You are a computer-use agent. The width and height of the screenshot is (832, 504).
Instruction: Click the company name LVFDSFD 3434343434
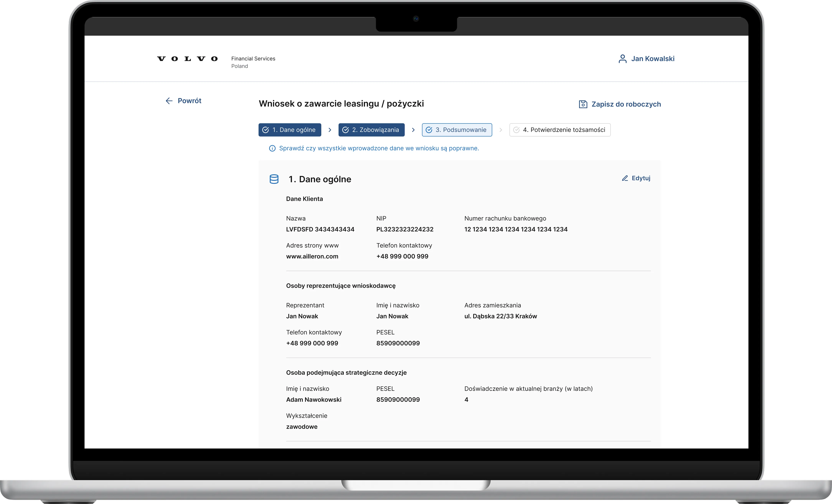pos(320,229)
